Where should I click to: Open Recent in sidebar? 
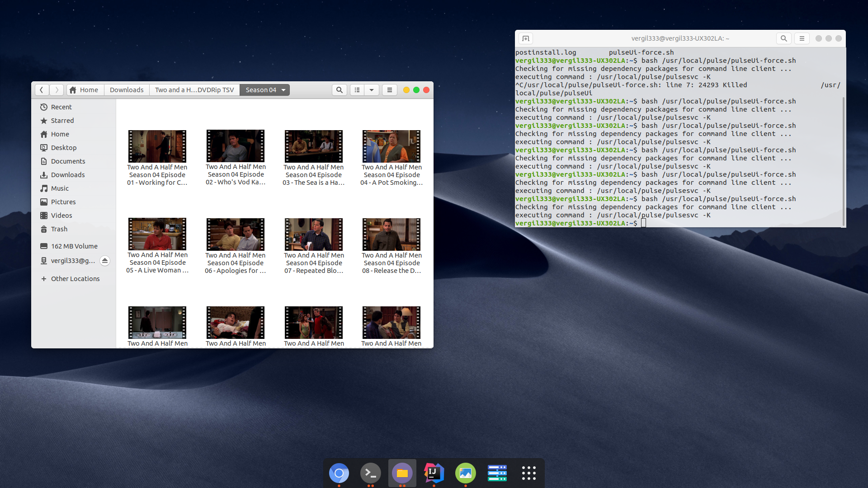pyautogui.click(x=74, y=107)
